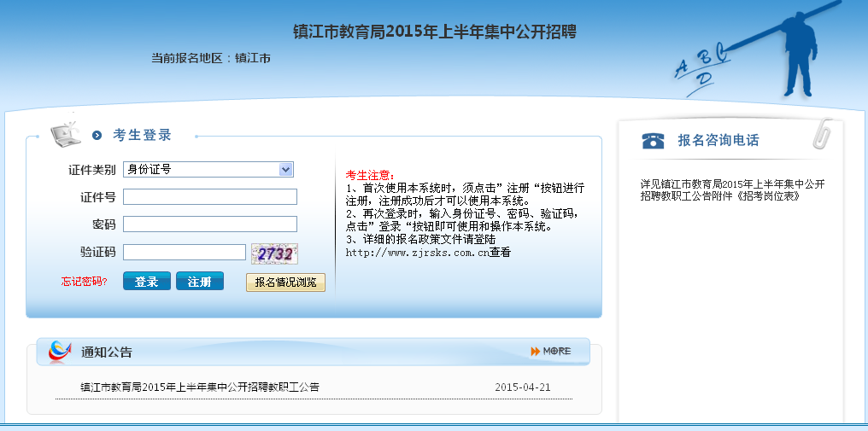
Task: View more announcements via MORE link
Action: tap(556, 351)
